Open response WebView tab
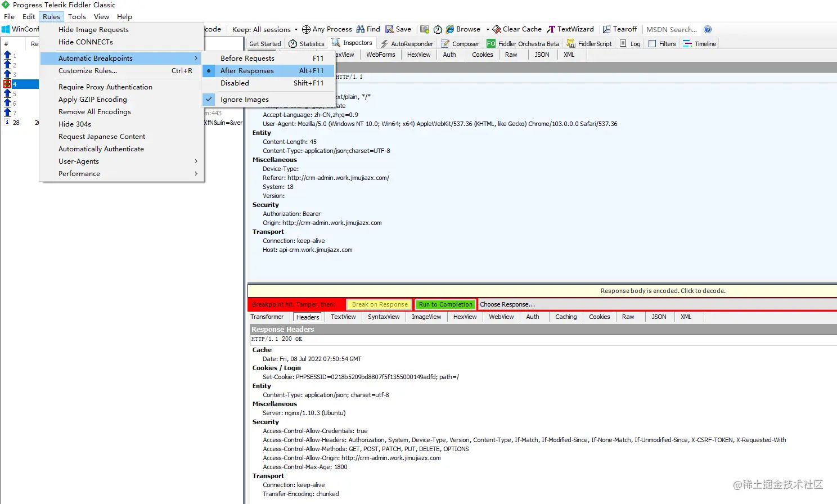837x504 pixels. point(501,317)
